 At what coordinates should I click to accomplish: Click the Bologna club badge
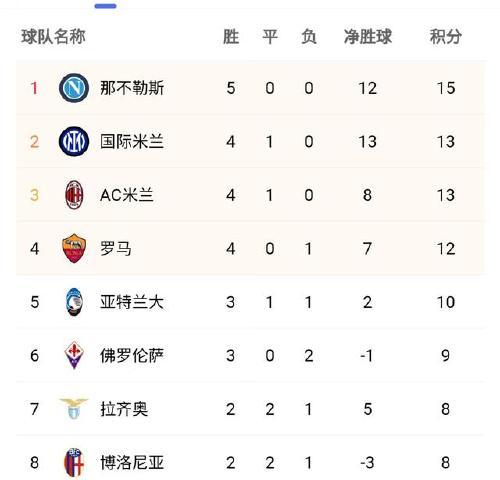tap(74, 463)
